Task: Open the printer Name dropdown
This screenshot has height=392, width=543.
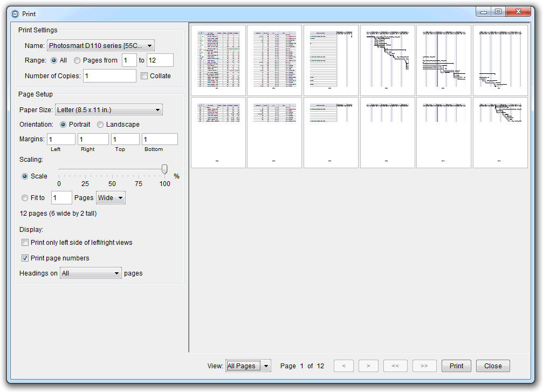Action: tap(101, 46)
